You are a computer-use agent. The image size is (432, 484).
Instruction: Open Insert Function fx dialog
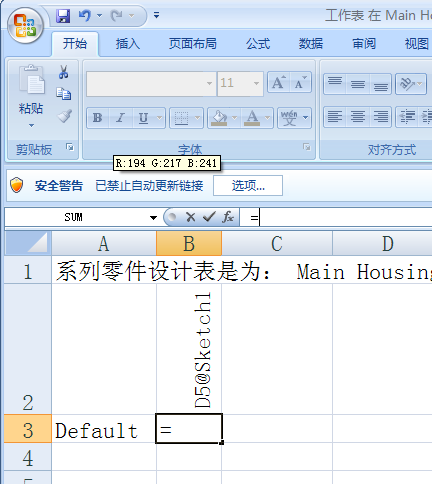coord(228,217)
